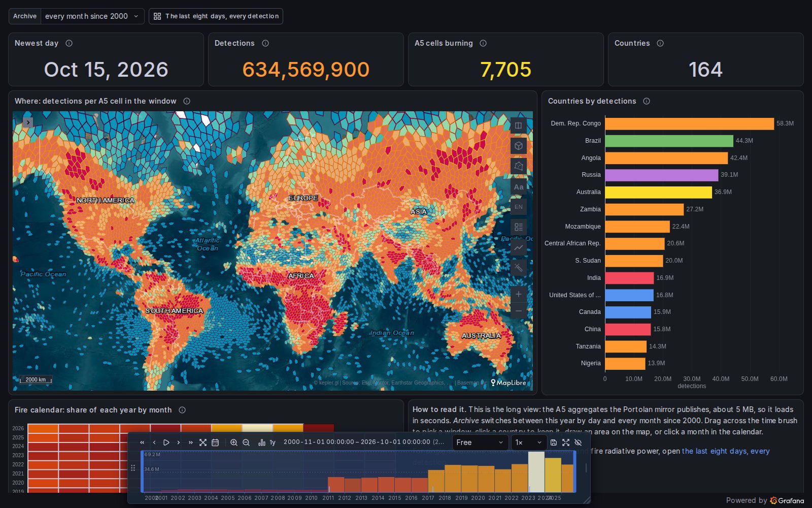Expand the map side panel chevron
This screenshot has height=508, width=812.
28,122
